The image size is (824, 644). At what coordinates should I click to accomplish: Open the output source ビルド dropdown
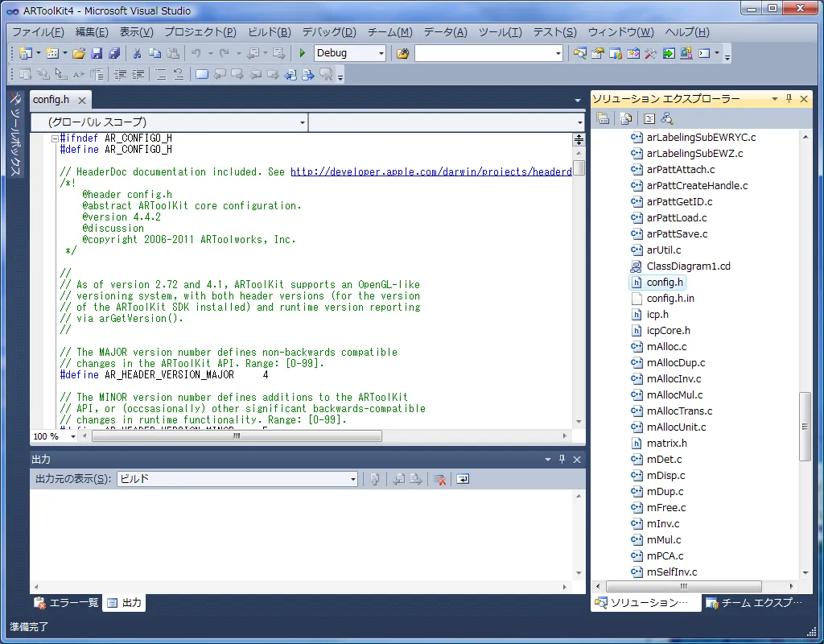tap(353, 479)
